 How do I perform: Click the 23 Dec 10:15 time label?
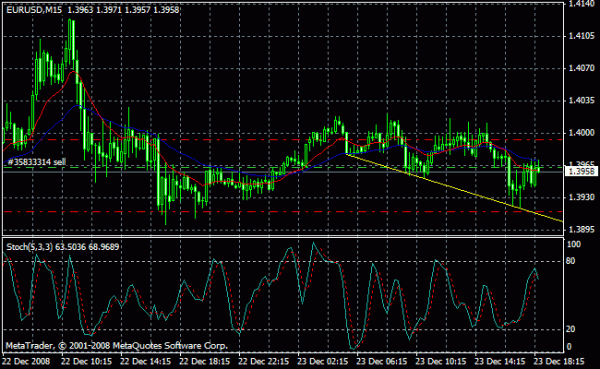tap(441, 361)
